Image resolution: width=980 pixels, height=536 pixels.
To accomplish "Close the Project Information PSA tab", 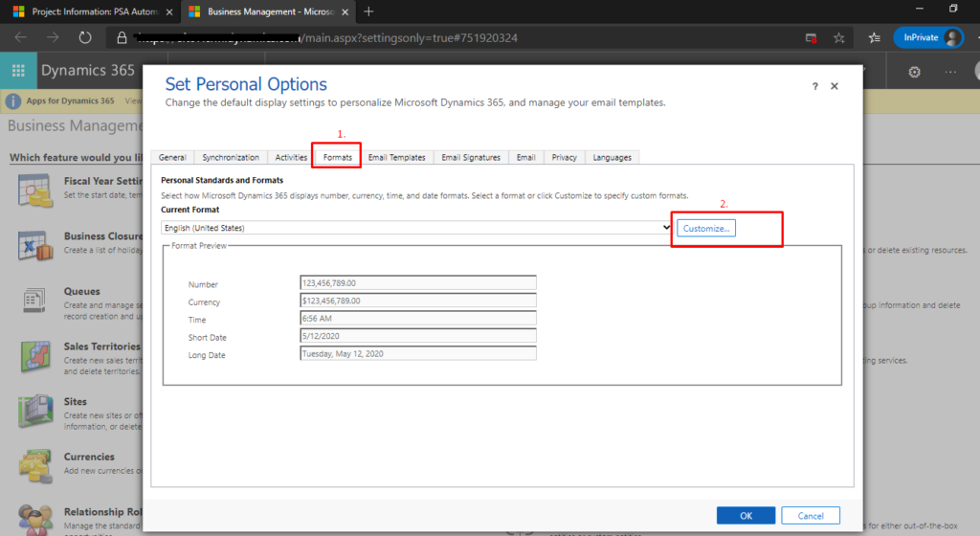I will (x=168, y=11).
